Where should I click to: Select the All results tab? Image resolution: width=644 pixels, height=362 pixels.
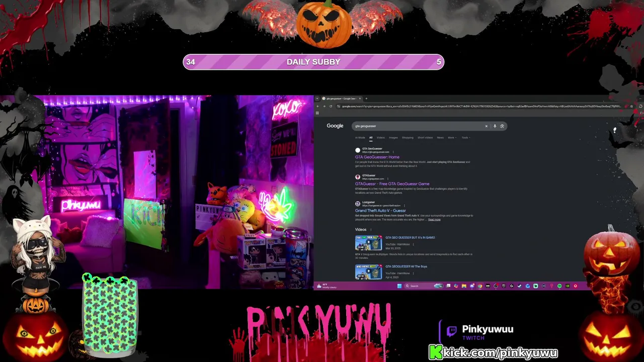(x=371, y=138)
